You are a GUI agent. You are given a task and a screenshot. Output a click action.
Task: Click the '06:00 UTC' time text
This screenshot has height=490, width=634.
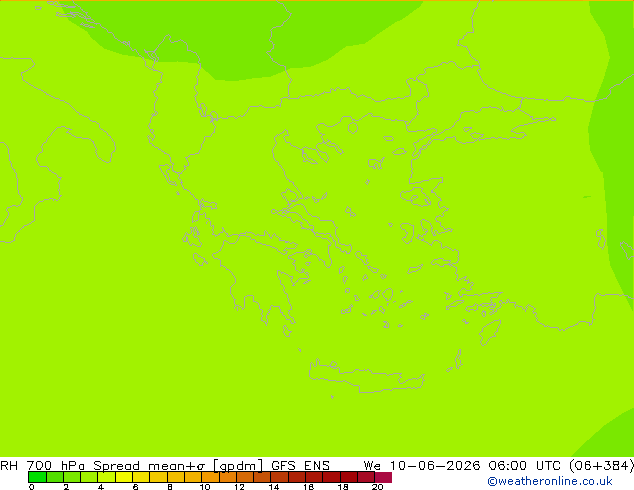tap(524, 465)
